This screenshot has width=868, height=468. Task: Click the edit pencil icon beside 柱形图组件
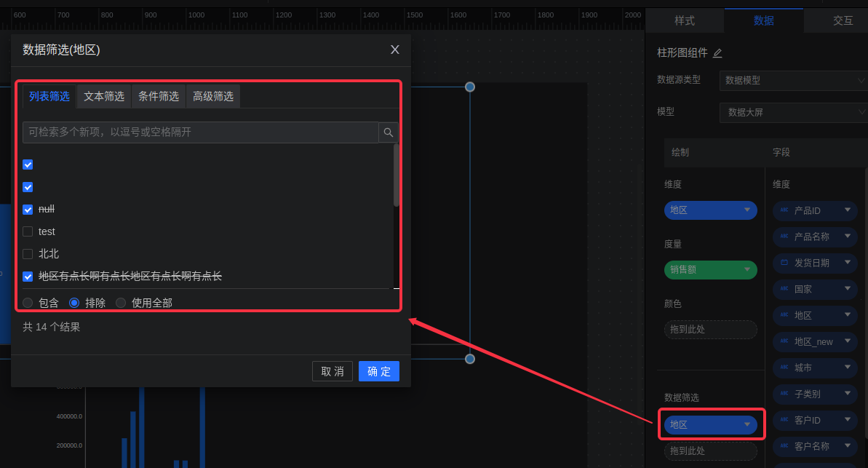(x=717, y=53)
